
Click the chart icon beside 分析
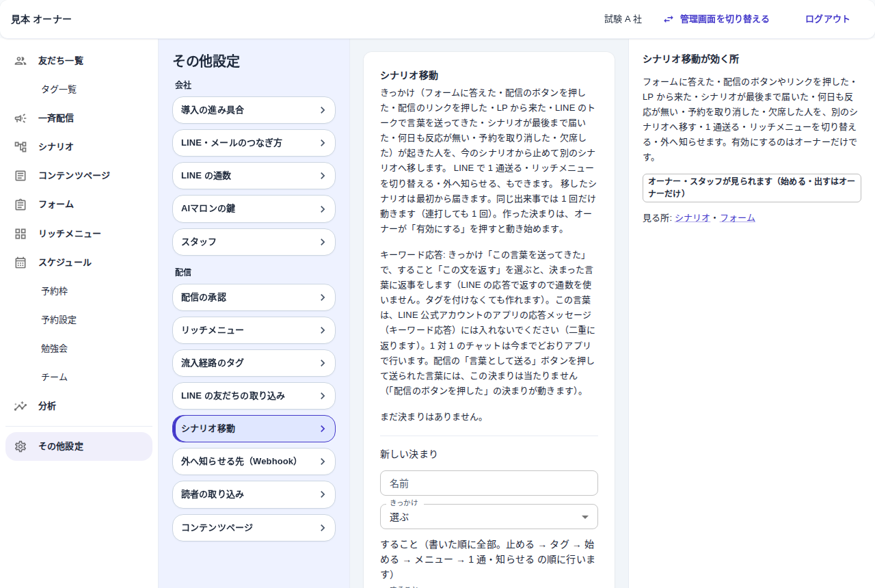pyautogui.click(x=21, y=406)
